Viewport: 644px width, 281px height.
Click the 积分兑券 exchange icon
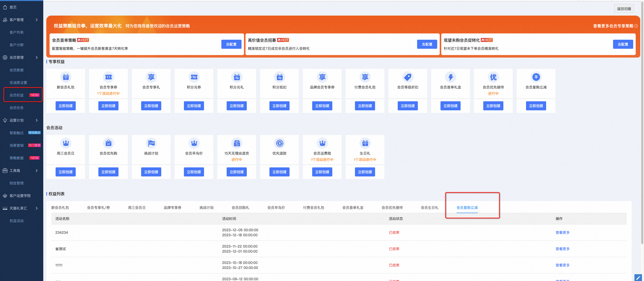[x=194, y=77]
